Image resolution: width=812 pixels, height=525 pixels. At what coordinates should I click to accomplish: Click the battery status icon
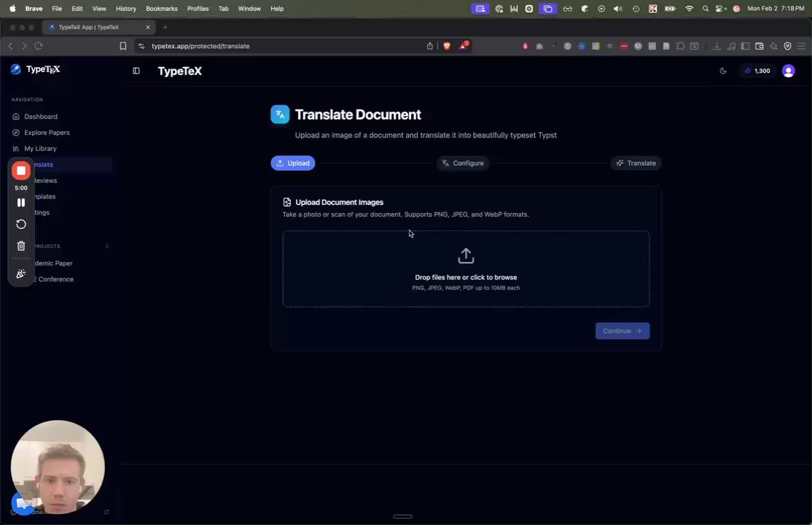[x=670, y=9]
